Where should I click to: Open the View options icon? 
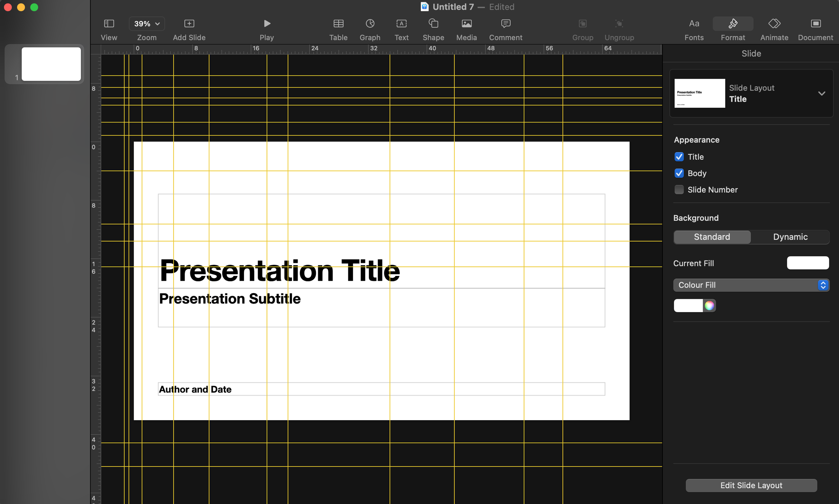pyautogui.click(x=109, y=24)
